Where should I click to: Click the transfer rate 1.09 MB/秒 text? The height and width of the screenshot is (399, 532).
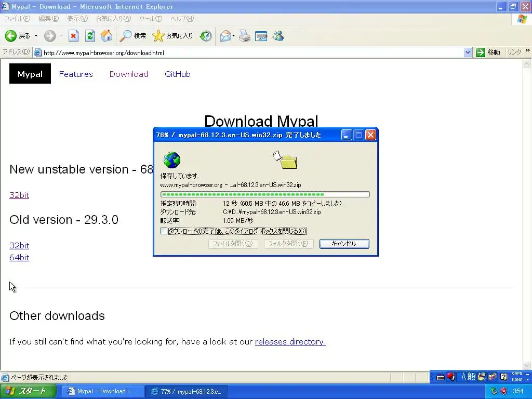pos(238,220)
